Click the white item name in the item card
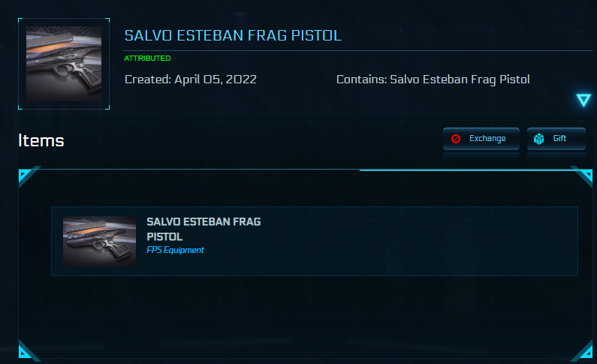The image size is (597, 364). [x=203, y=229]
